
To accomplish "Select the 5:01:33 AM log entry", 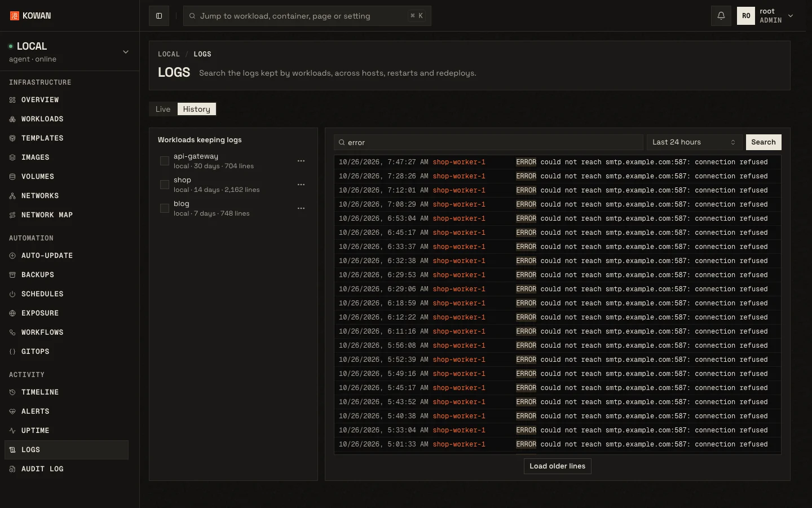I will pyautogui.click(x=557, y=444).
